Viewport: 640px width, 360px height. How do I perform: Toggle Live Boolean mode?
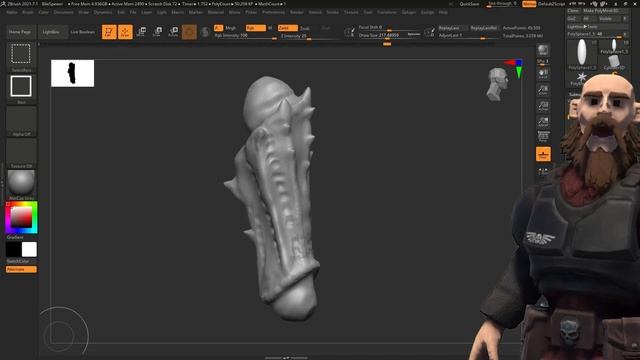coord(82,32)
